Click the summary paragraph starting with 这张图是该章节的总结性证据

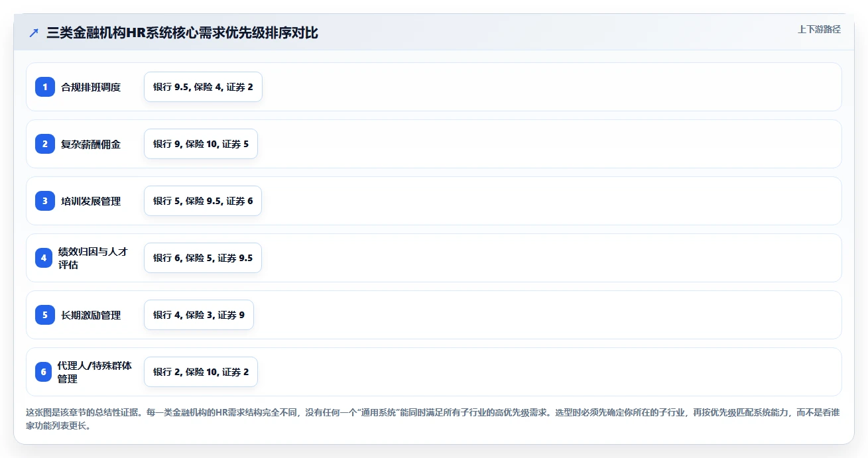433,419
